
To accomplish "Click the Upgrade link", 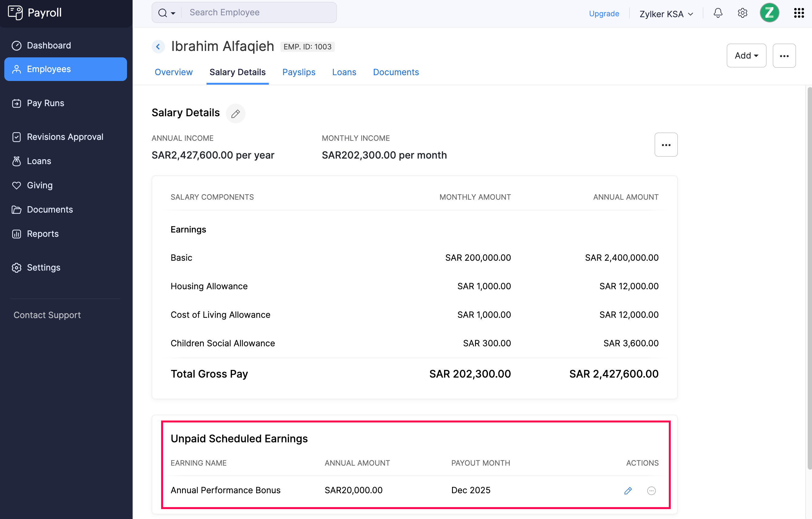I will [x=604, y=13].
